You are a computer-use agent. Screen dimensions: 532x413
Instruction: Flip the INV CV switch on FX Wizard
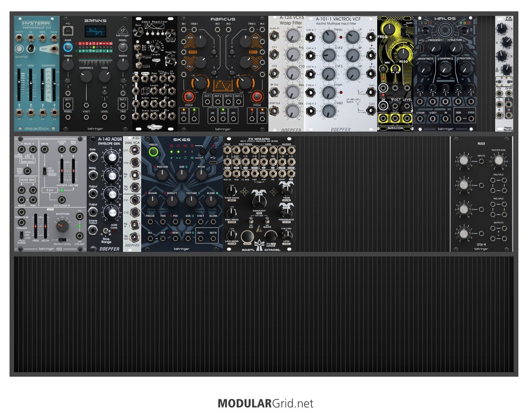[x=251, y=221]
